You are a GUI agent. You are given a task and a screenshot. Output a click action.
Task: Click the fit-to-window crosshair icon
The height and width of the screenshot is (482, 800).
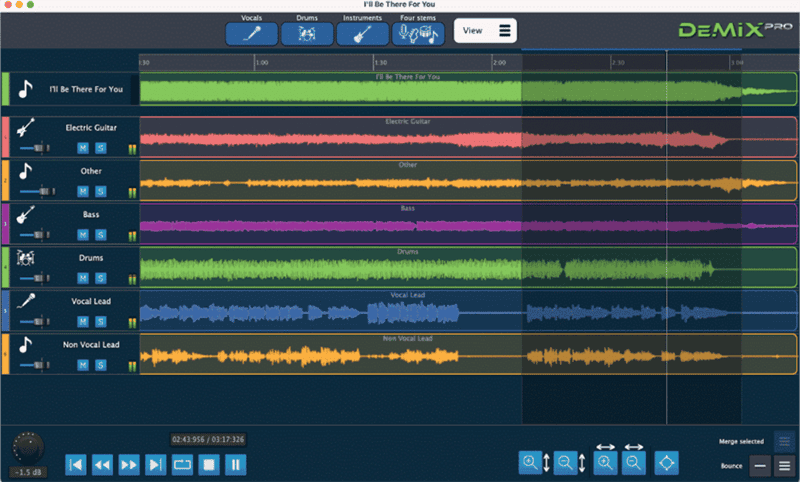[x=666, y=463]
